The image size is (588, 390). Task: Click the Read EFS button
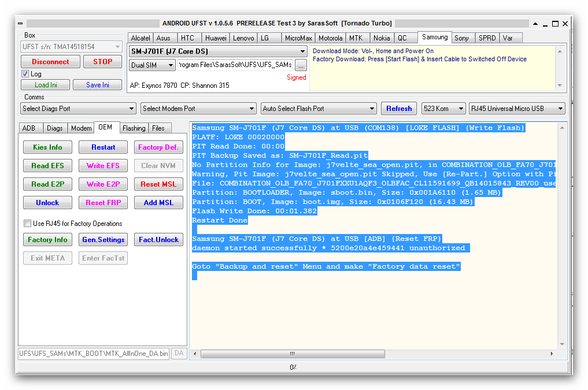(47, 165)
